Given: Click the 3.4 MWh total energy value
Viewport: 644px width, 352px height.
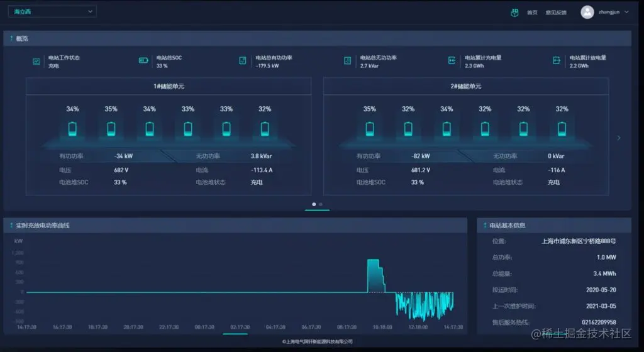Looking at the screenshot, I should tap(604, 273).
